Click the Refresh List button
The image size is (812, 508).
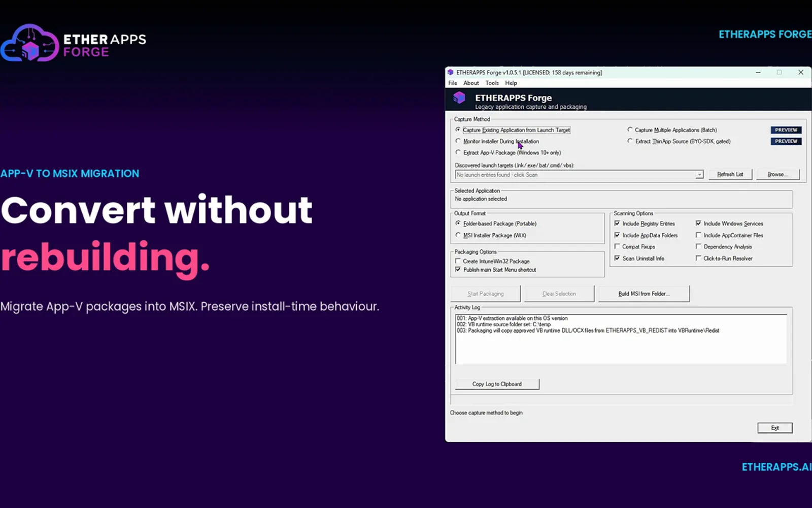coord(730,174)
